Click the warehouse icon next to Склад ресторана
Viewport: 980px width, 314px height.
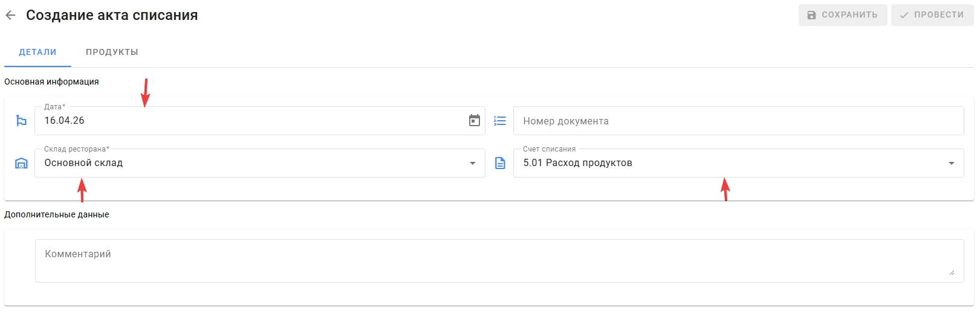(21, 163)
